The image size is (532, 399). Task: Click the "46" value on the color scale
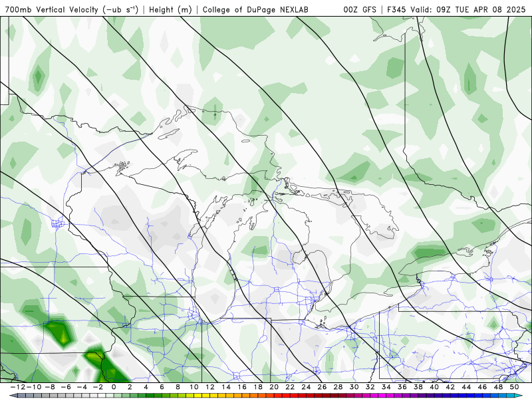coord(482,387)
